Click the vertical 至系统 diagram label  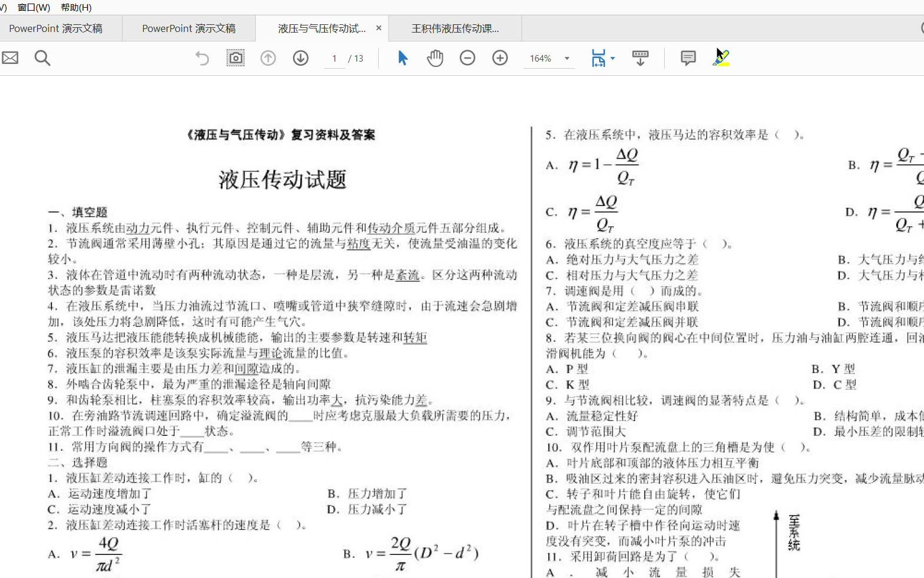click(794, 532)
